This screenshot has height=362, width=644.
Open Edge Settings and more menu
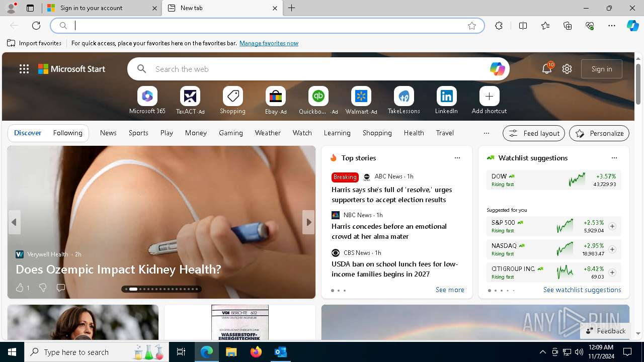pyautogui.click(x=612, y=26)
